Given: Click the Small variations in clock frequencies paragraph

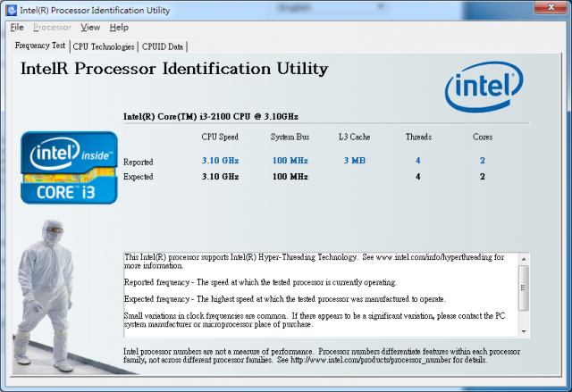Looking at the screenshot, I should click(315, 320).
